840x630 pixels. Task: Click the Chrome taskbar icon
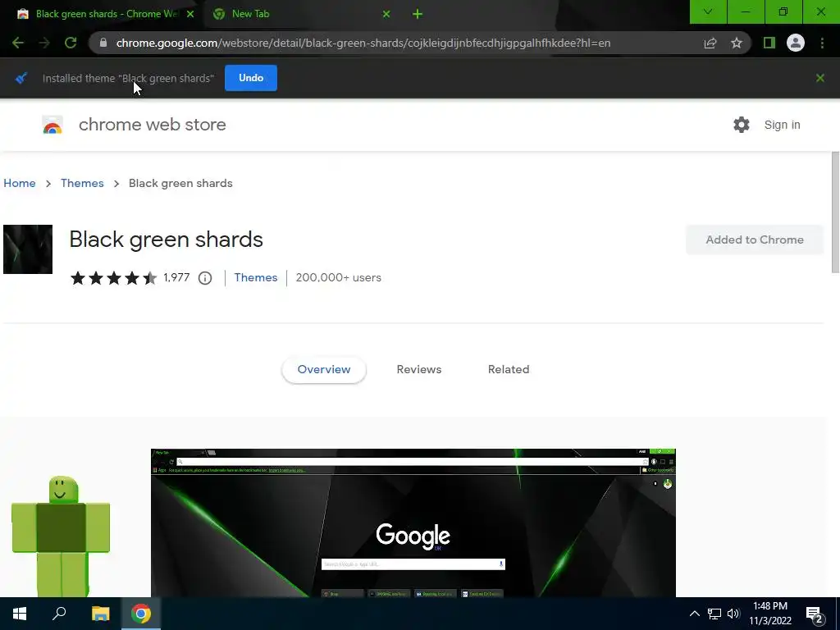point(141,614)
